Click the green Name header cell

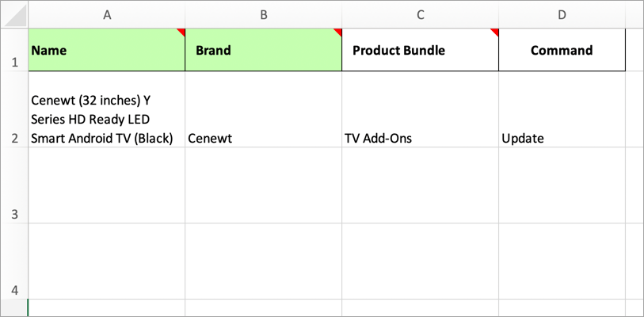point(107,50)
